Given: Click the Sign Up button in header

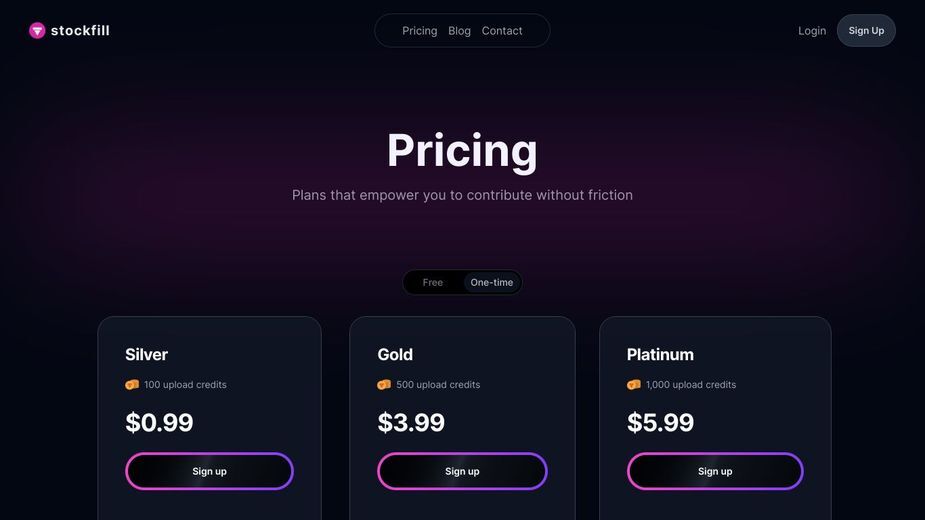Looking at the screenshot, I should click(866, 31).
